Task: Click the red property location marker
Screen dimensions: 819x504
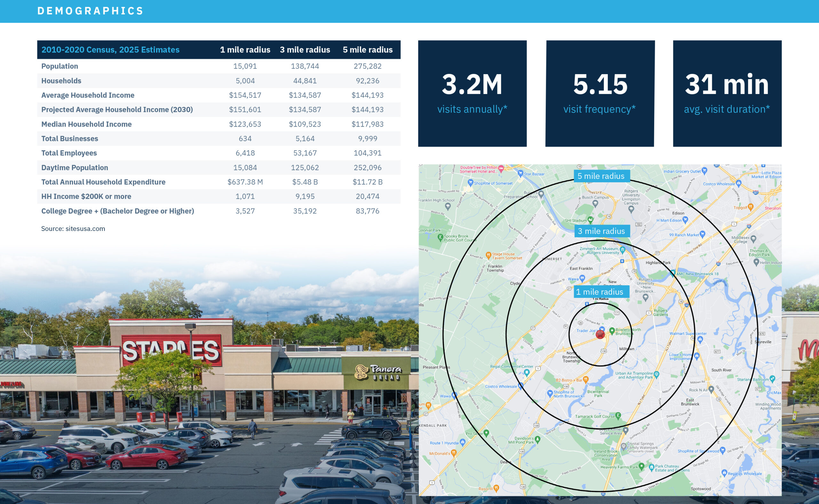Action: pos(600,334)
